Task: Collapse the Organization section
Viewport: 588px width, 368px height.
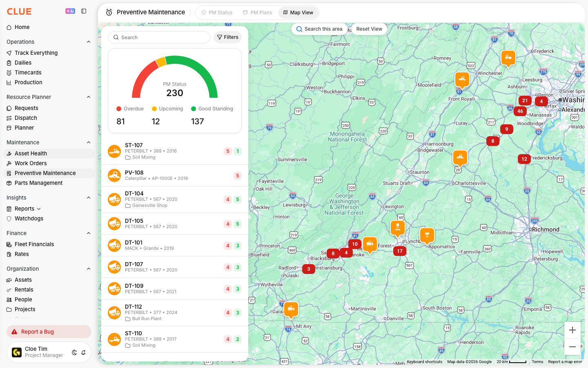Action: click(x=89, y=269)
